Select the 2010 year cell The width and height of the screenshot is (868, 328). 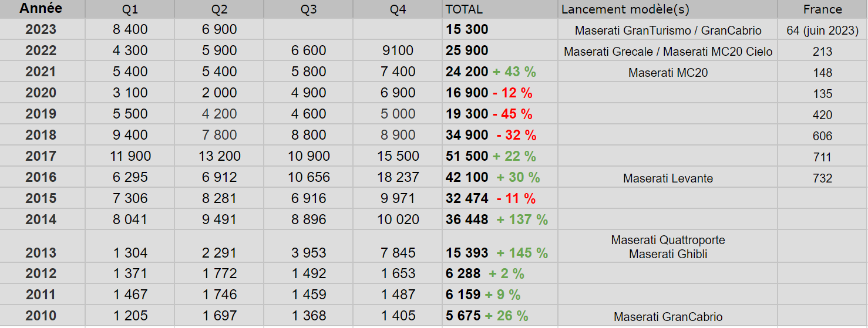42,316
